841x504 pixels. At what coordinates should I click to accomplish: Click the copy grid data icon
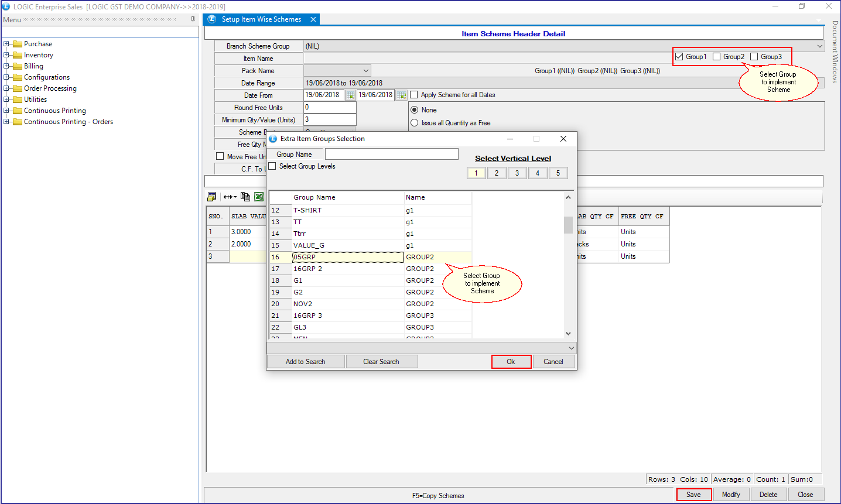[x=245, y=197]
